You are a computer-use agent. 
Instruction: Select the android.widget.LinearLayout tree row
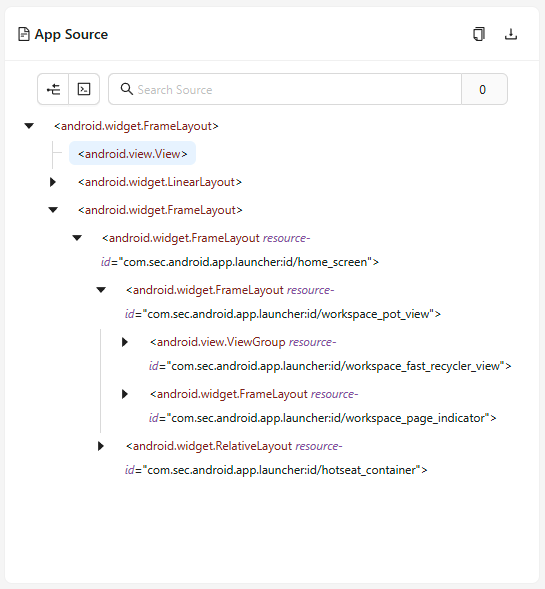(160, 182)
